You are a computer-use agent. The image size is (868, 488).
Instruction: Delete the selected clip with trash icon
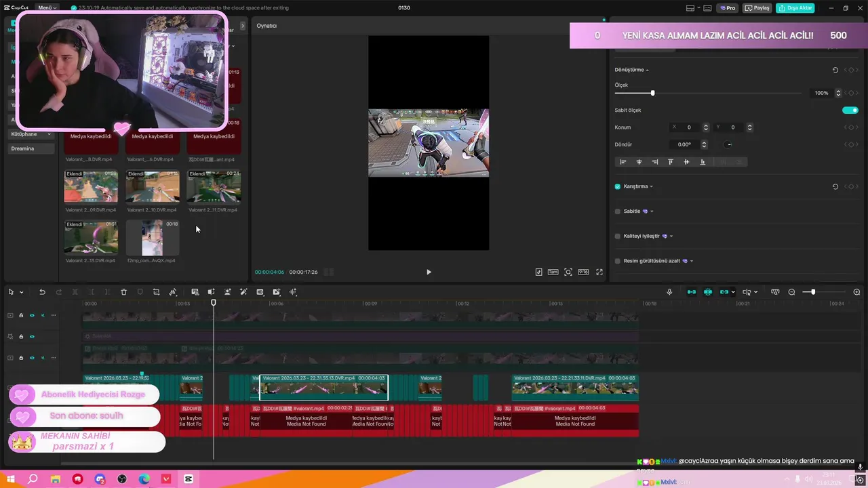[123, 292]
